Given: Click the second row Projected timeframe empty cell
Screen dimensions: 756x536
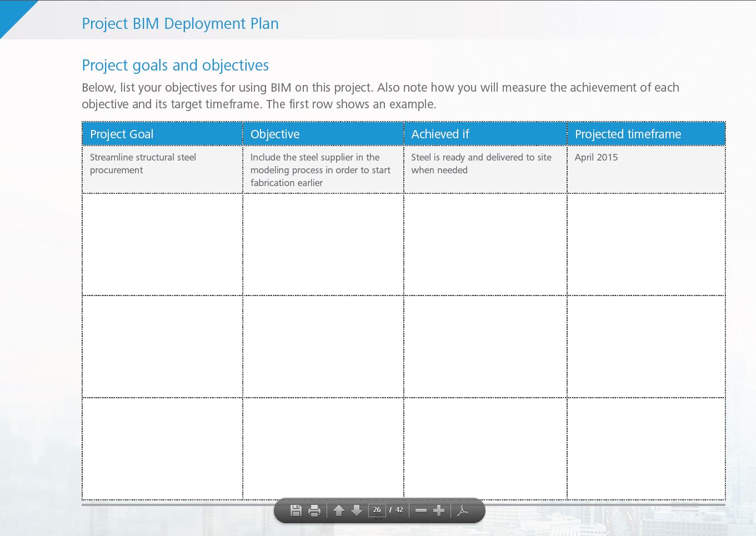Looking at the screenshot, I should [647, 244].
